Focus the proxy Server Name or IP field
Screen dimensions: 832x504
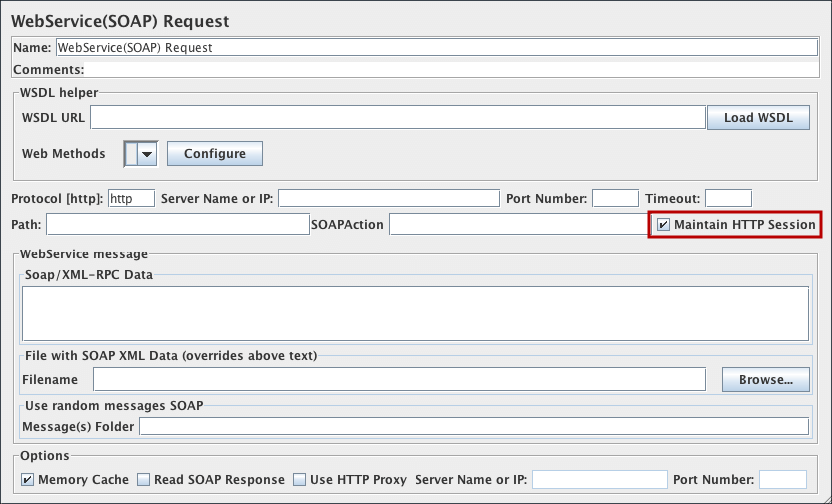click(x=599, y=480)
